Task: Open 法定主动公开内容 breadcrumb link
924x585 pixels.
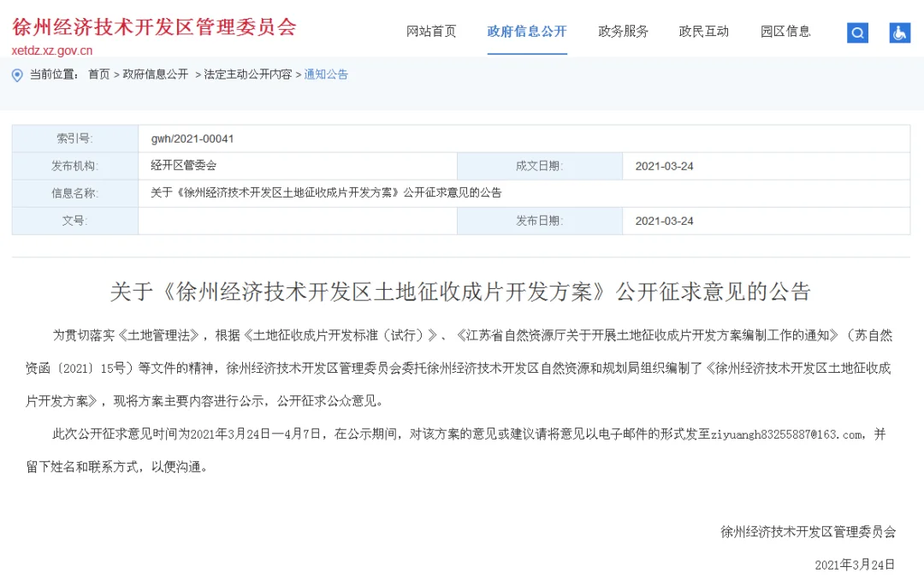Action: point(248,74)
